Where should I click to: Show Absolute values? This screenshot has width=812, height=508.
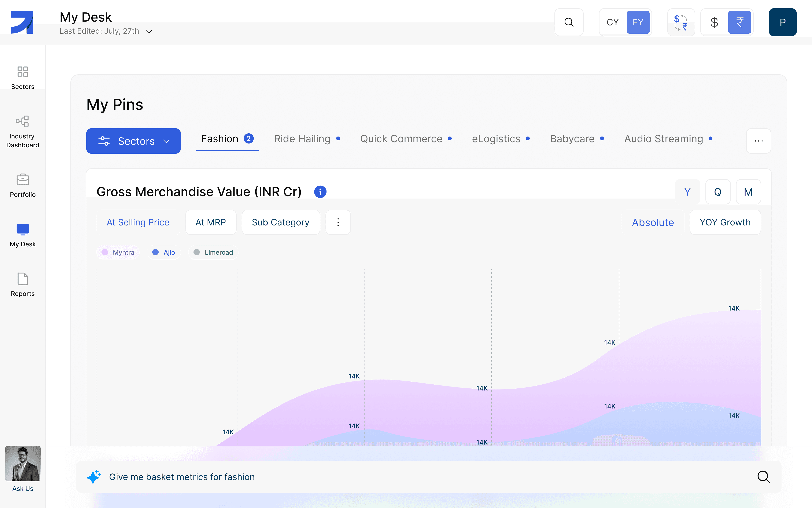pyautogui.click(x=653, y=222)
